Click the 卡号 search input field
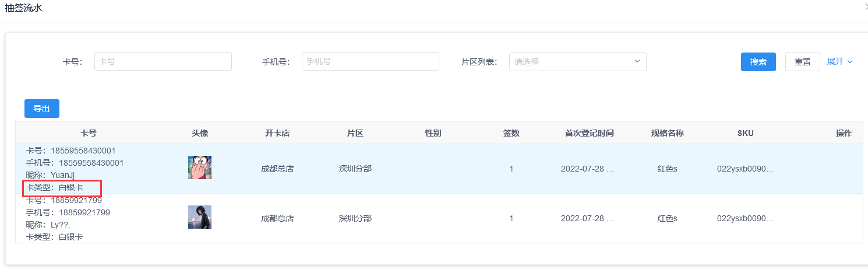The width and height of the screenshot is (868, 276). [x=163, y=61]
